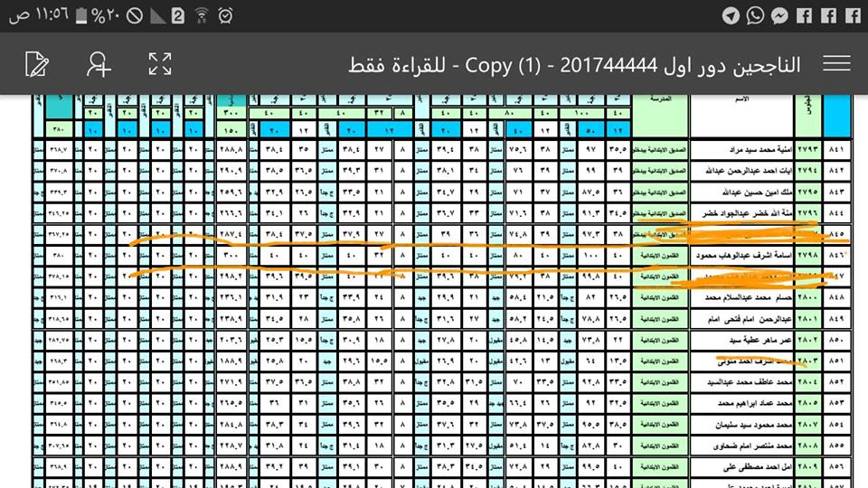The width and height of the screenshot is (868, 488).
Task: Open the Messenger notification icon
Action: click(778, 15)
